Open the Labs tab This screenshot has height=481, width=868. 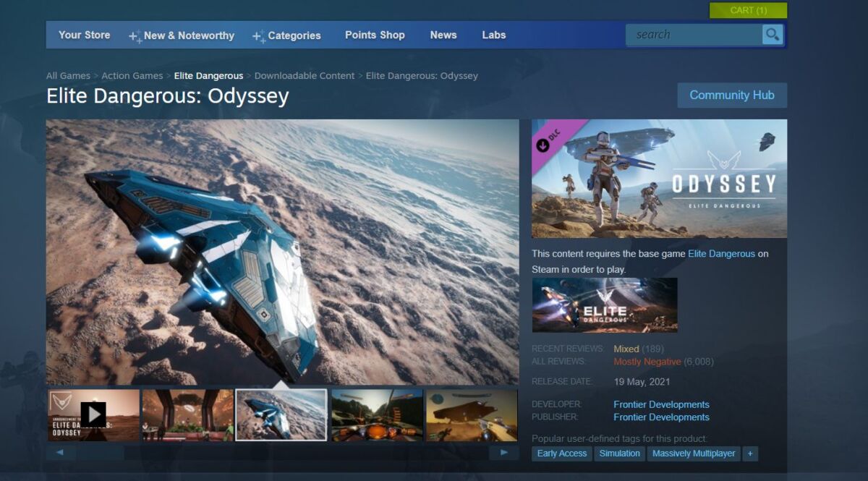pyautogui.click(x=494, y=35)
